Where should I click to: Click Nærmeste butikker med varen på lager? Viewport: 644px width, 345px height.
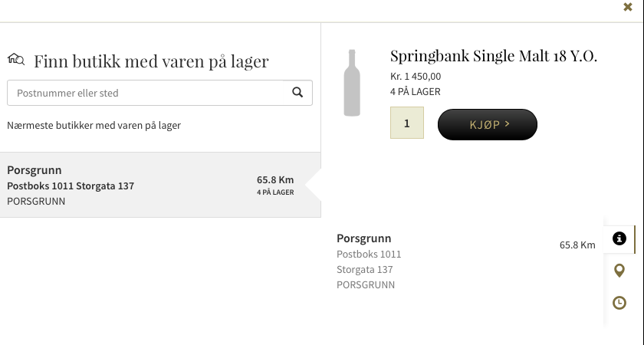[94, 125]
